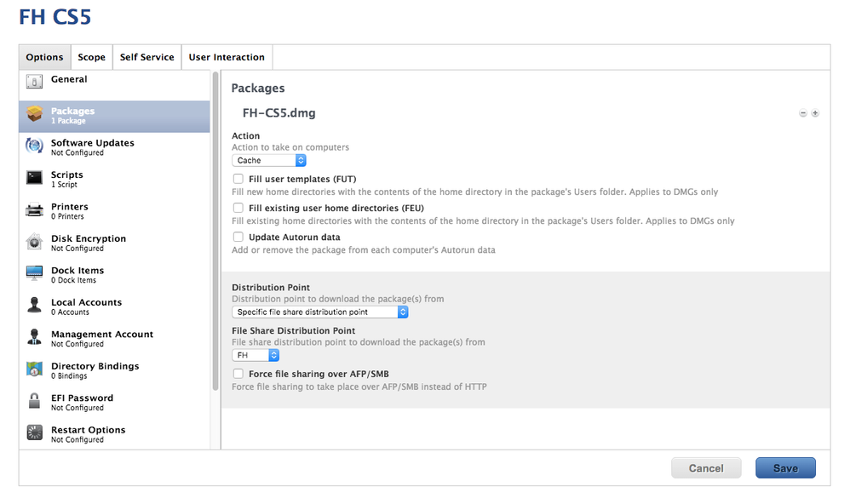Screen dimensions: 850x504
Task: Click the Management Account suited-person icon
Action: 34,337
